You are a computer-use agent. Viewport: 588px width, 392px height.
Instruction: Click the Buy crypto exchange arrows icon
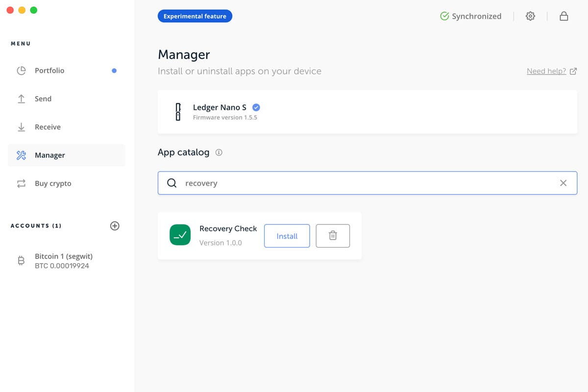click(21, 183)
